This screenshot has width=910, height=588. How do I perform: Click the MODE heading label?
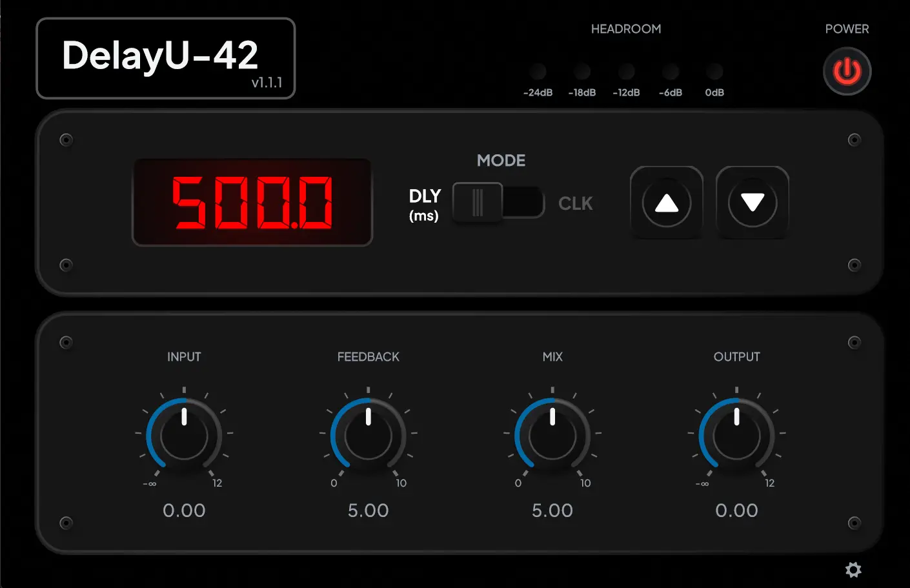pos(501,161)
